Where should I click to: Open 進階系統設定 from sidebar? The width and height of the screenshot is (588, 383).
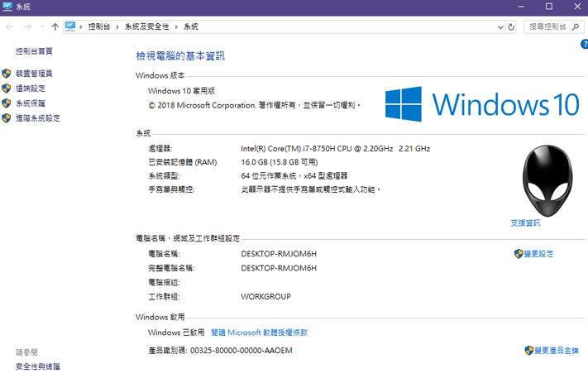[x=38, y=118]
